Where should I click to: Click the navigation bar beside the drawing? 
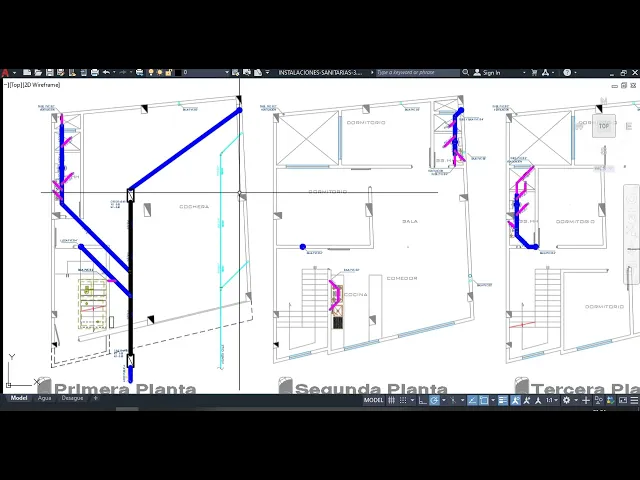point(631,235)
